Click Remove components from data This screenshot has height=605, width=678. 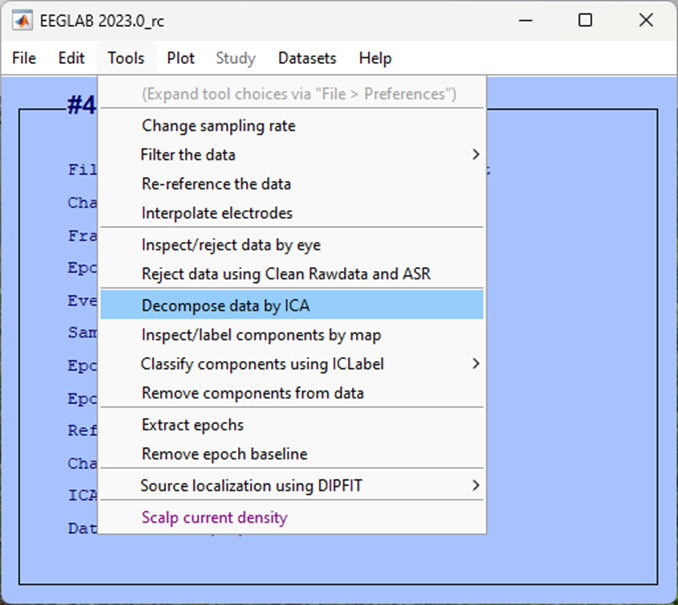pos(252,393)
